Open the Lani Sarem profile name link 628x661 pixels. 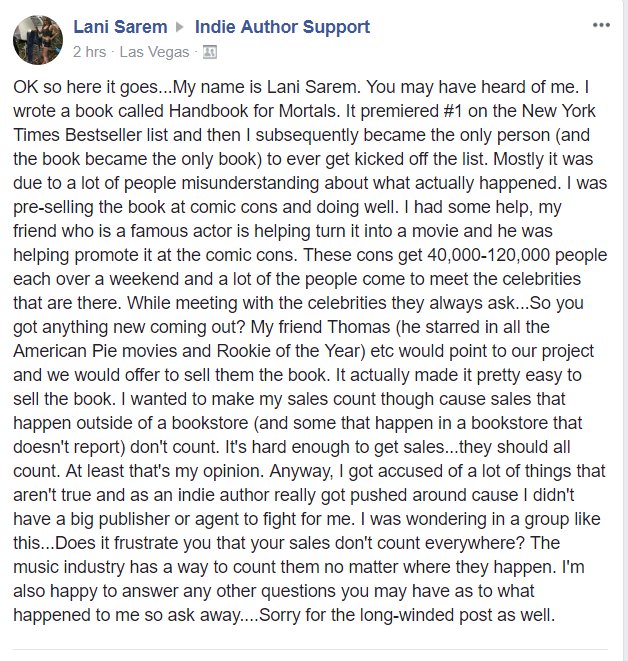120,27
